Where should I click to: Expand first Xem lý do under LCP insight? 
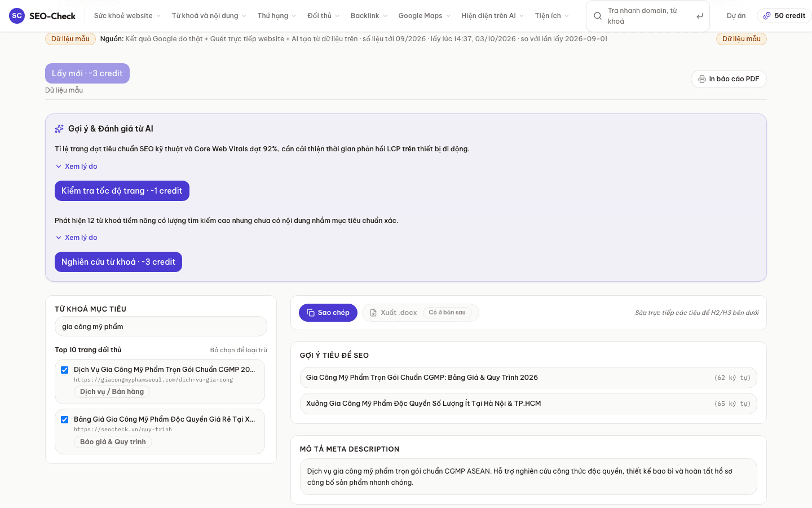[77, 167]
